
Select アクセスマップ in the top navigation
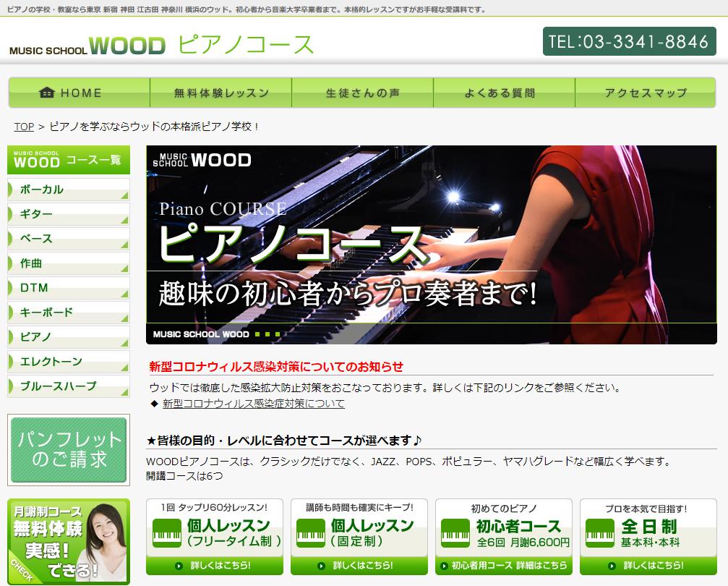[646, 93]
